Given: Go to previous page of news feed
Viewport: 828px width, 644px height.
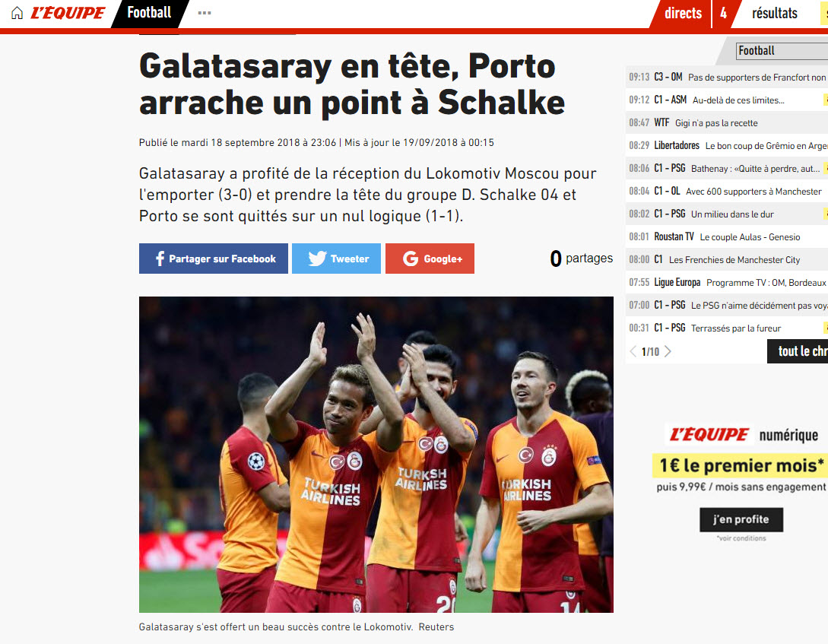Looking at the screenshot, I should 633,351.
